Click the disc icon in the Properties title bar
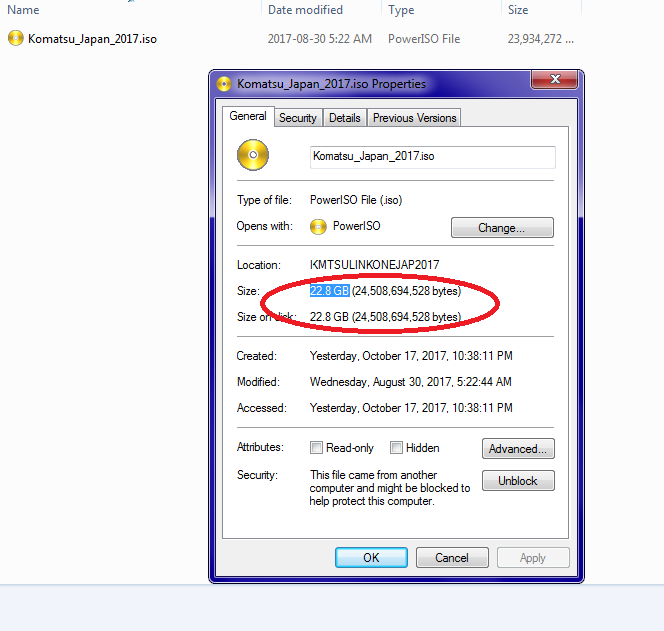 [x=224, y=84]
